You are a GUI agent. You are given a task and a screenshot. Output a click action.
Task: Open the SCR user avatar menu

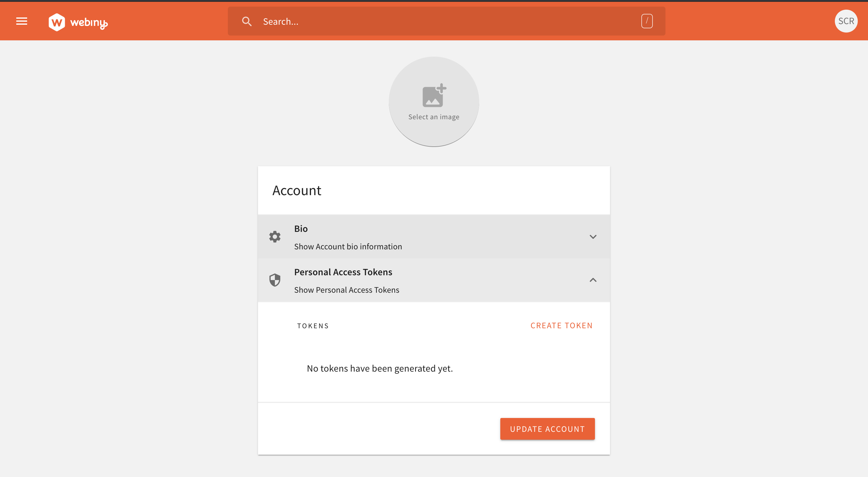click(846, 21)
